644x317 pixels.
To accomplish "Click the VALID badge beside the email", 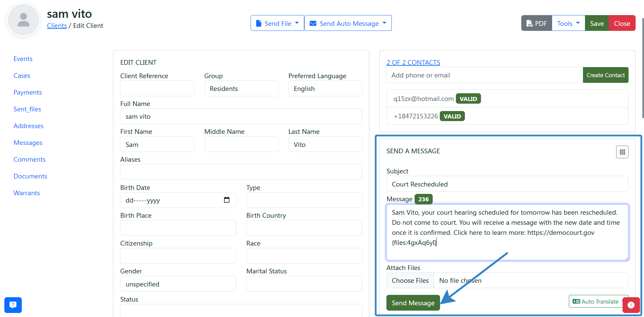I will 468,99.
